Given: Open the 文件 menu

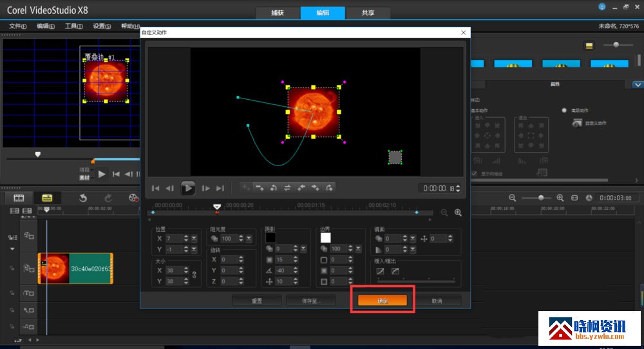Looking at the screenshot, I should [x=17, y=26].
